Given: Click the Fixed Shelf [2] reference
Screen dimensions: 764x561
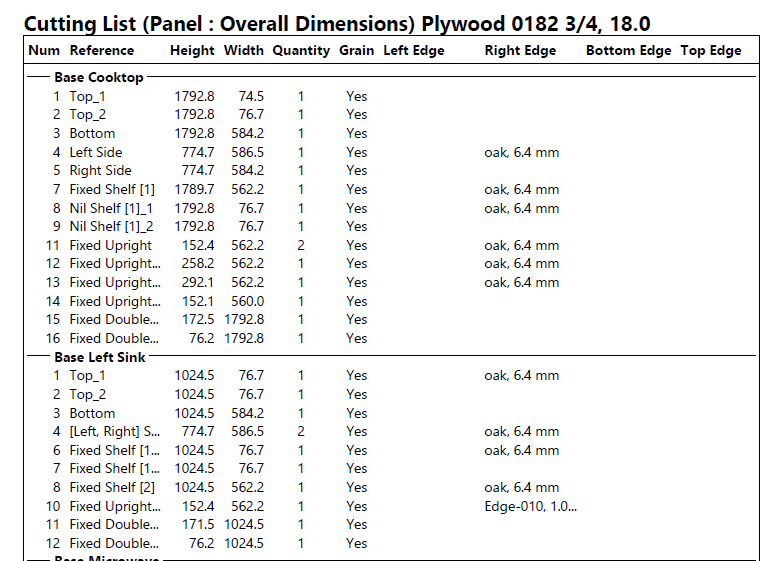Looking at the screenshot, I should [x=112, y=488].
